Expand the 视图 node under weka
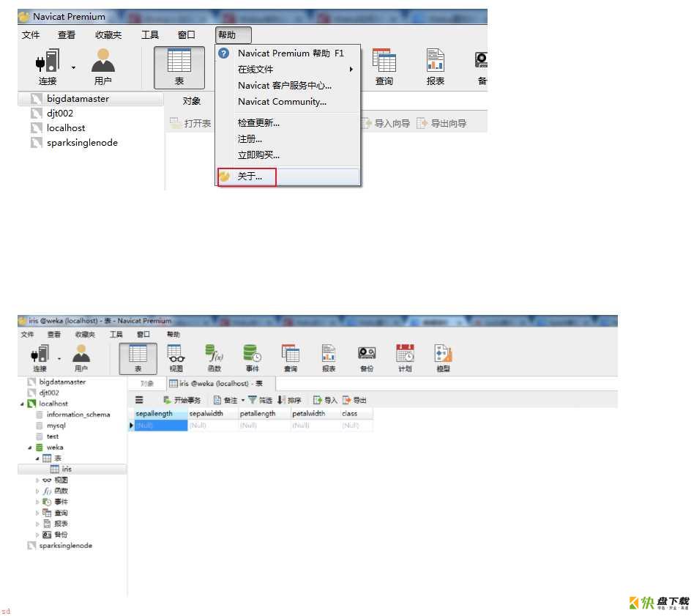 [x=37, y=480]
